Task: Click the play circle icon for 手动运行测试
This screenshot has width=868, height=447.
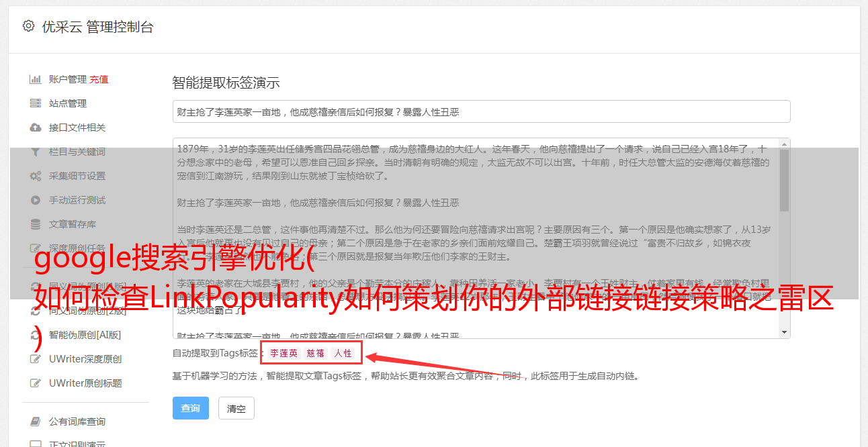Action: 35,200
